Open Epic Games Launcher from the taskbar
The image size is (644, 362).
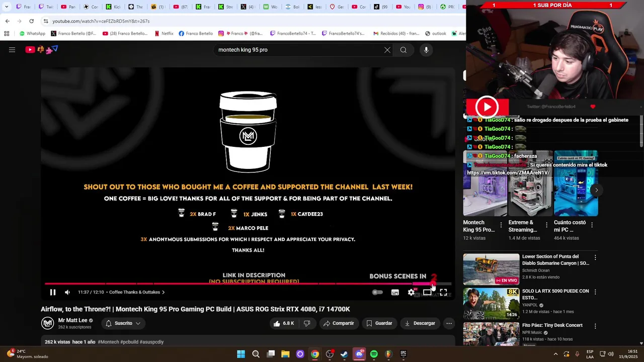(403, 354)
